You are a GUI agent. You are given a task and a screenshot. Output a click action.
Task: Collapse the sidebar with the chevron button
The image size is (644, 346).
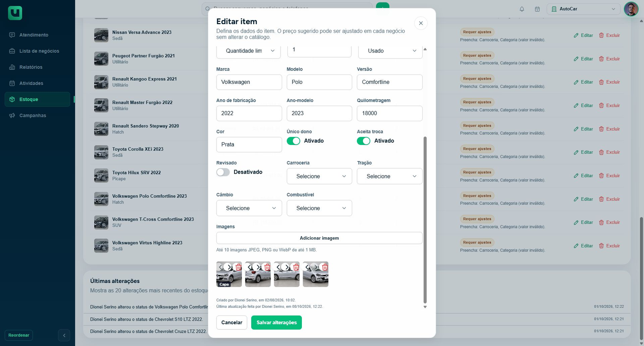click(x=64, y=335)
